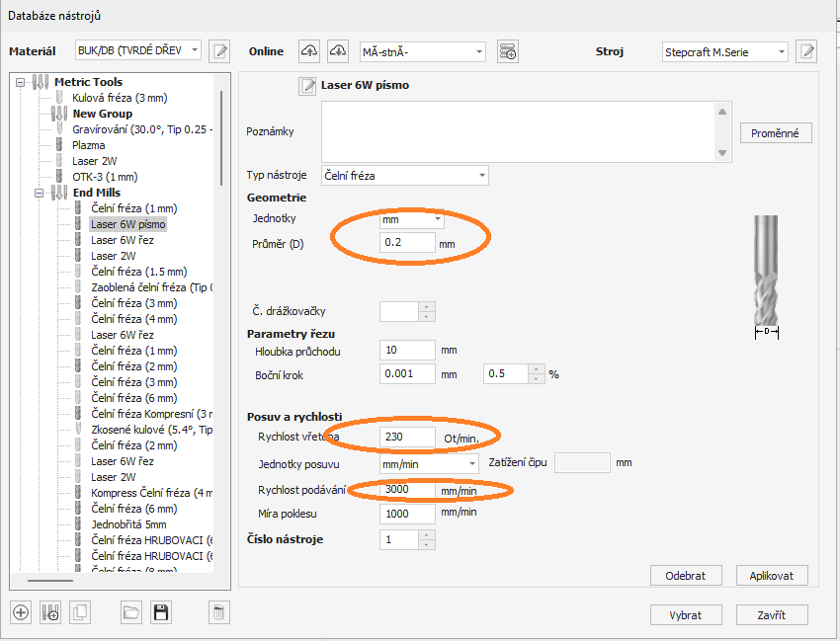
Task: Open the Jednotky posuvu units dropdown
Action: (430, 463)
